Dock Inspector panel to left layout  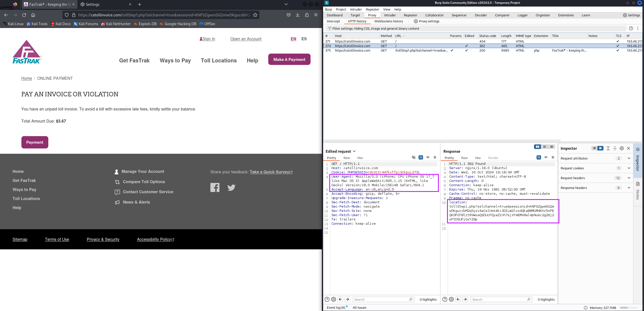594,148
